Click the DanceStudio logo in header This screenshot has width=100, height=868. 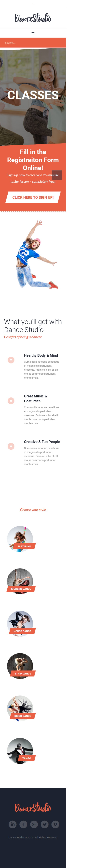click(x=33, y=18)
